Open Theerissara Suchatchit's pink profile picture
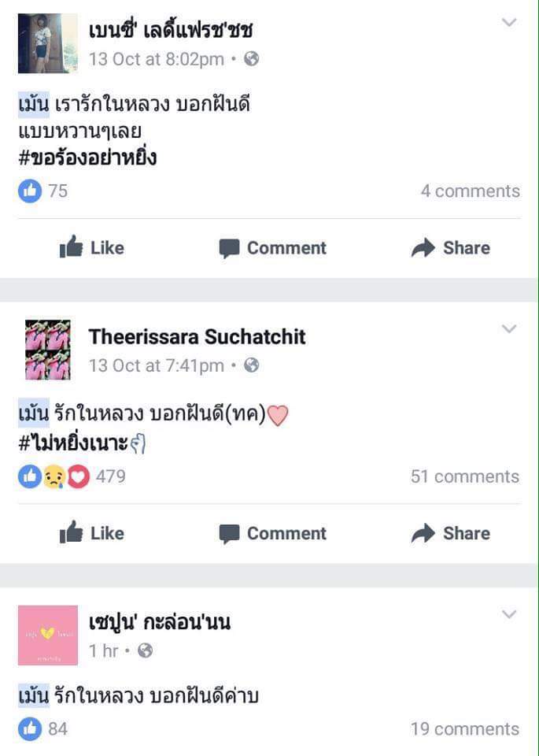The image size is (539, 756). point(48,350)
